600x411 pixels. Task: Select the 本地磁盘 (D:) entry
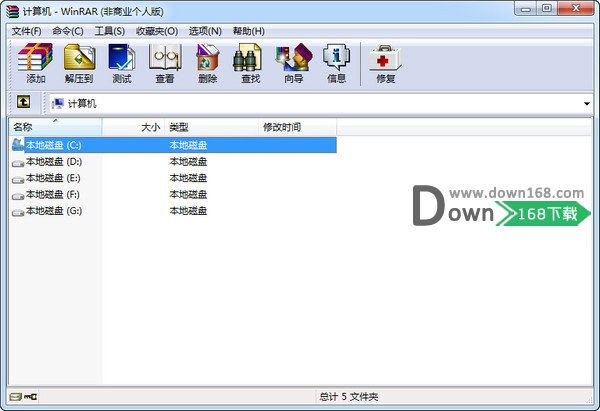click(54, 161)
